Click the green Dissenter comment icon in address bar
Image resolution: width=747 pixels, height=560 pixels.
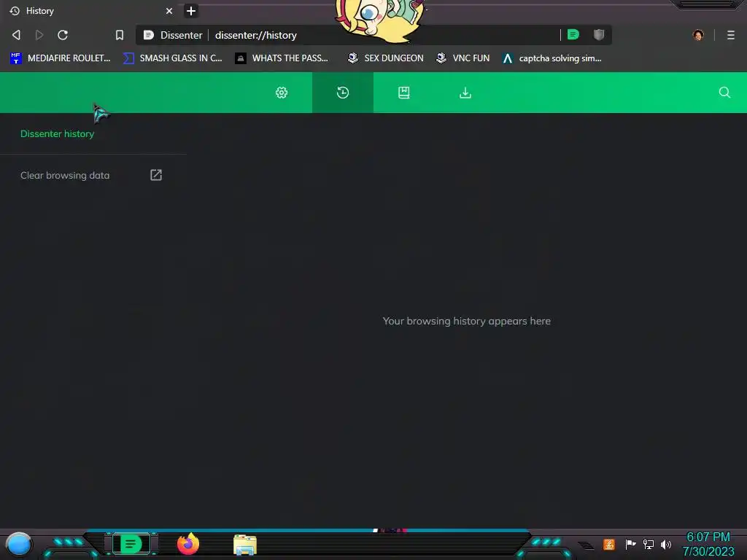(573, 34)
